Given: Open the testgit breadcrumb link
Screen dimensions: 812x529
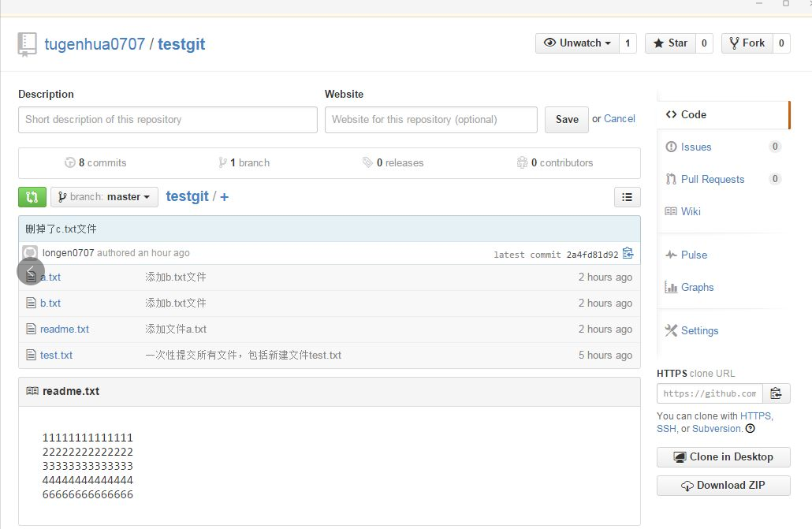Looking at the screenshot, I should coord(187,196).
